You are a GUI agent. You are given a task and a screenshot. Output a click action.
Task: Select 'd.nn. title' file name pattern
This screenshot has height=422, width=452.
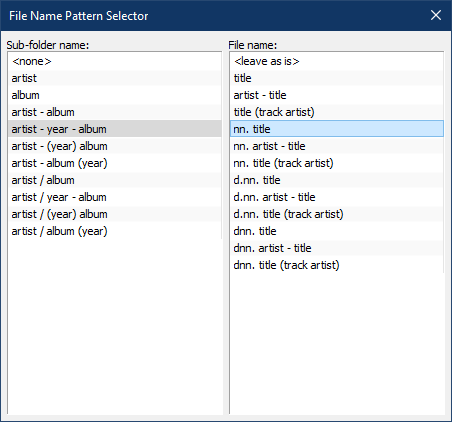point(337,180)
